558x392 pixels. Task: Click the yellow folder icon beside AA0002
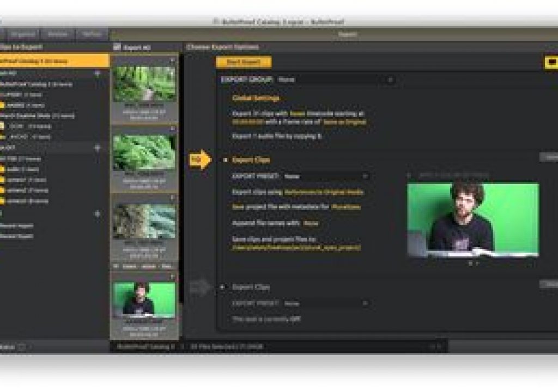point(2,105)
